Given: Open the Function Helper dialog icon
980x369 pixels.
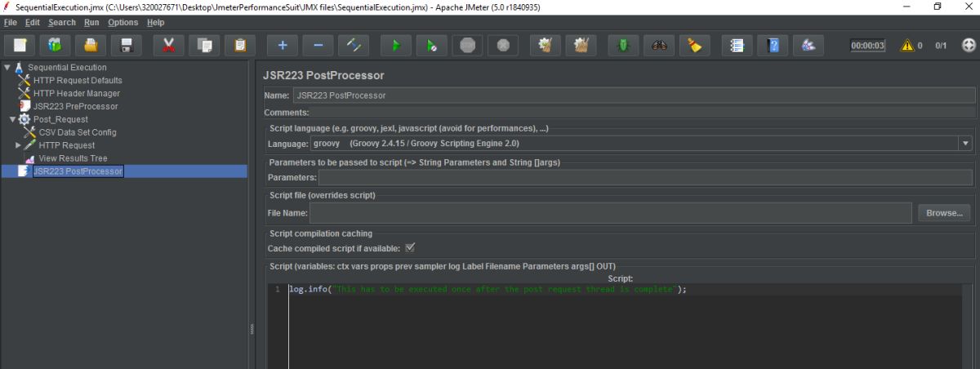Looking at the screenshot, I should [737, 46].
